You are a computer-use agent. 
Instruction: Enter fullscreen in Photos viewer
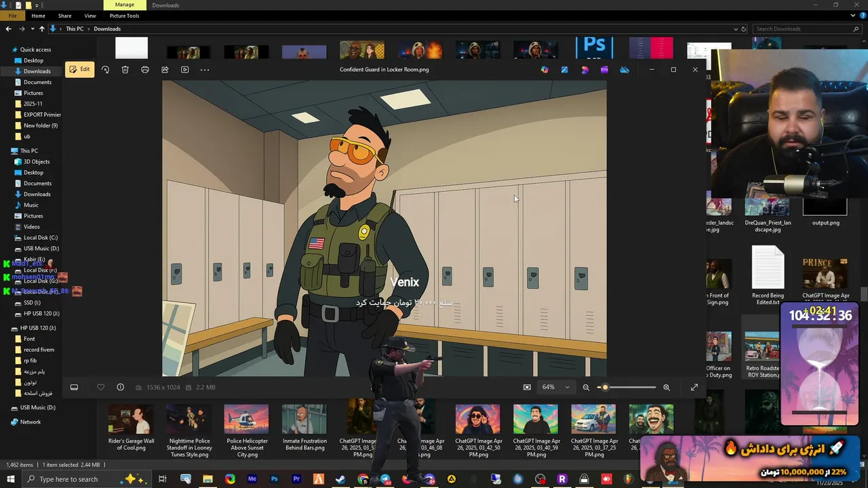click(694, 387)
